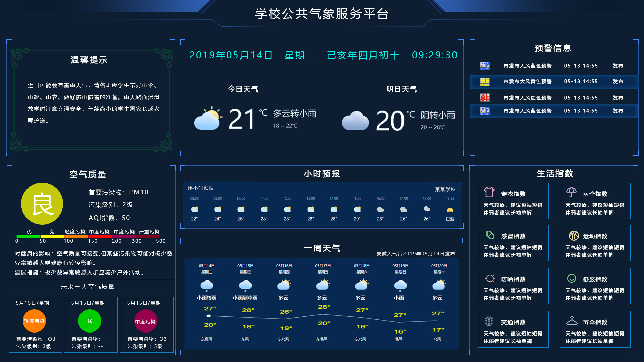Image resolution: width=644 pixels, height=362 pixels.
Task: Click today's partly cloudy weather icon
Action: click(x=208, y=119)
